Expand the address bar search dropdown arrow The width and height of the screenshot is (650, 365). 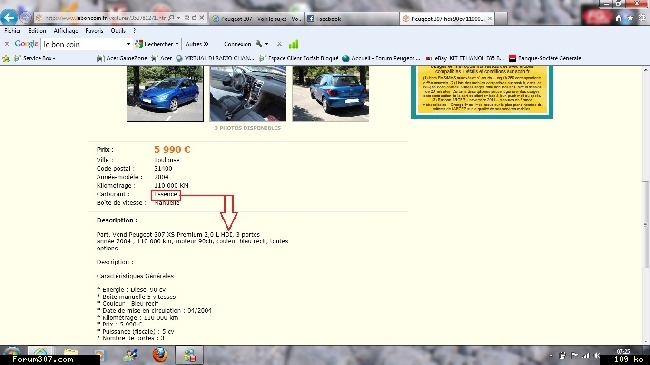(178, 18)
